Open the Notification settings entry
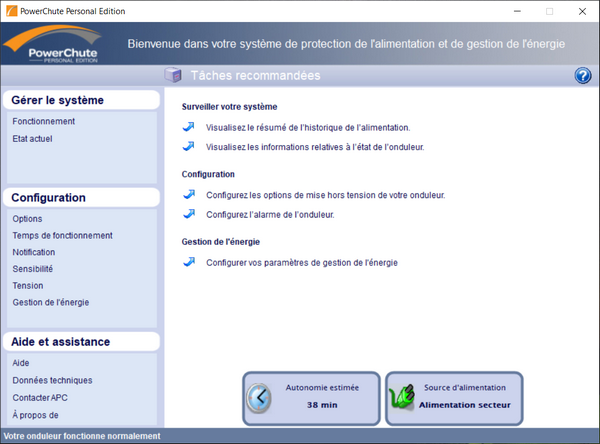Image resolution: width=600 pixels, height=444 pixels. coord(34,252)
